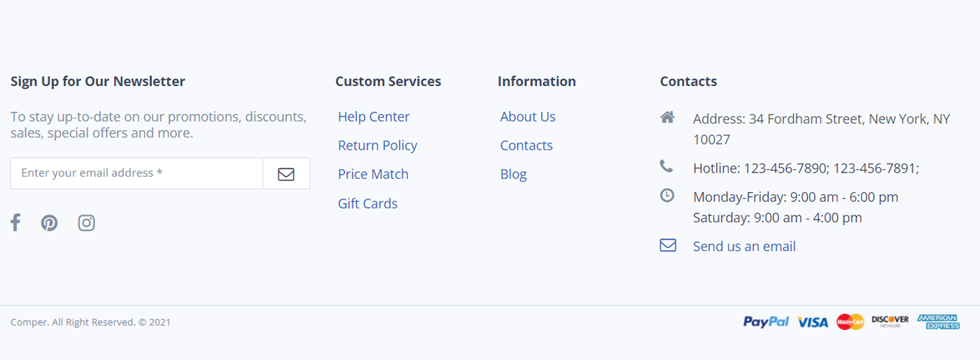Click the Visa payment logo
The width and height of the screenshot is (980, 360).
tap(813, 322)
